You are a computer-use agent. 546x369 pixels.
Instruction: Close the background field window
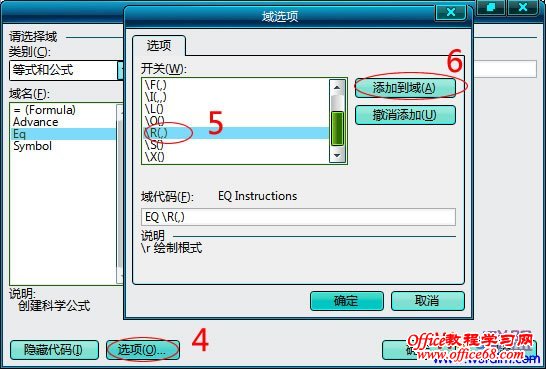tap(522, 7)
